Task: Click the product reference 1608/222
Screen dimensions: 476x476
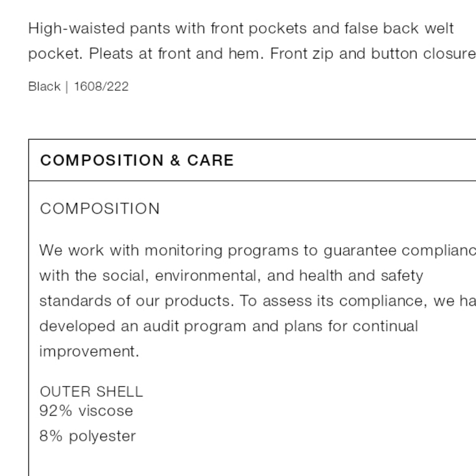Action: tap(101, 87)
